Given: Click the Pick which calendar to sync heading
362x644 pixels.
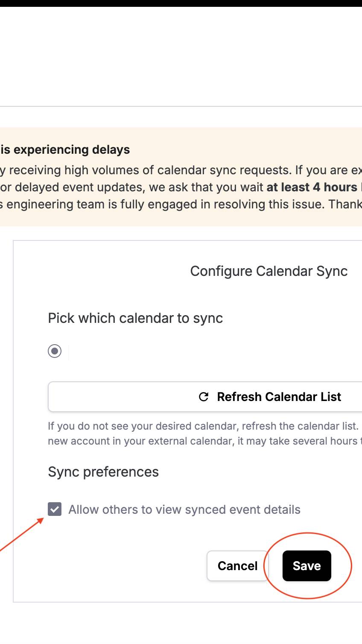Looking at the screenshot, I should [135, 318].
